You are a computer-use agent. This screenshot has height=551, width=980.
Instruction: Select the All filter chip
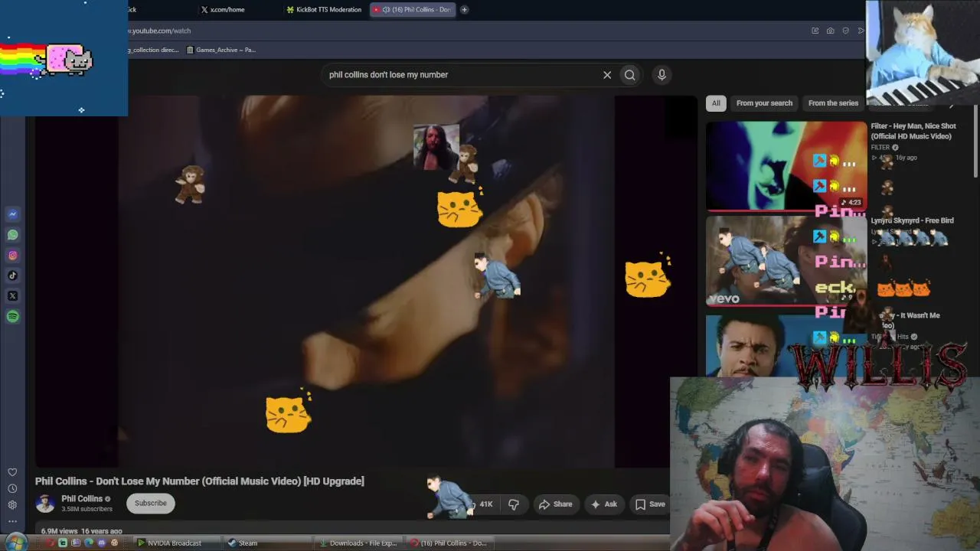pyautogui.click(x=716, y=103)
